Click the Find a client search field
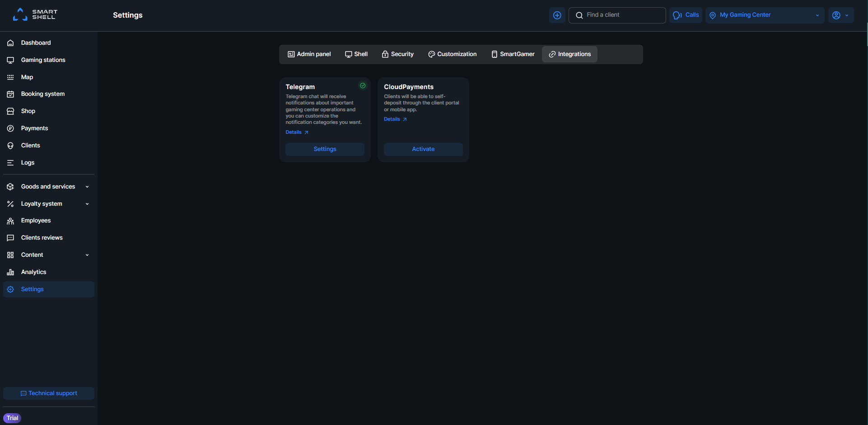The height and width of the screenshot is (425, 868). click(617, 15)
